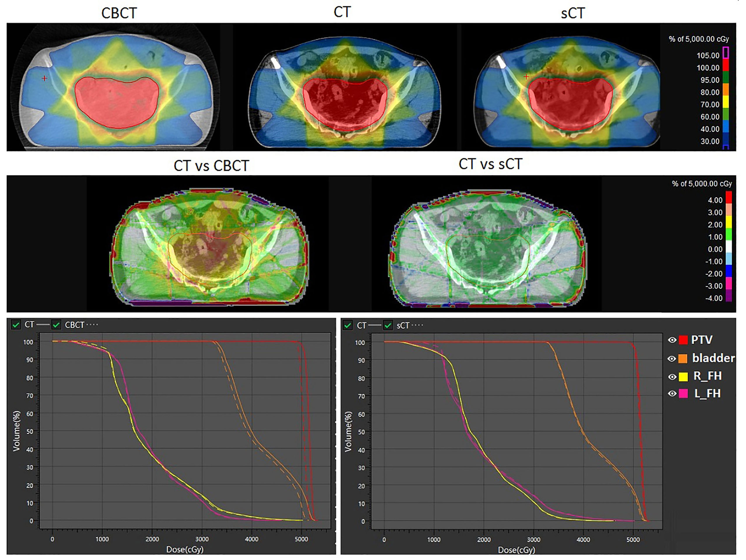The image size is (746, 560).
Task: Click the Dose(cGy) axis label in right DVH
Action: [516, 550]
